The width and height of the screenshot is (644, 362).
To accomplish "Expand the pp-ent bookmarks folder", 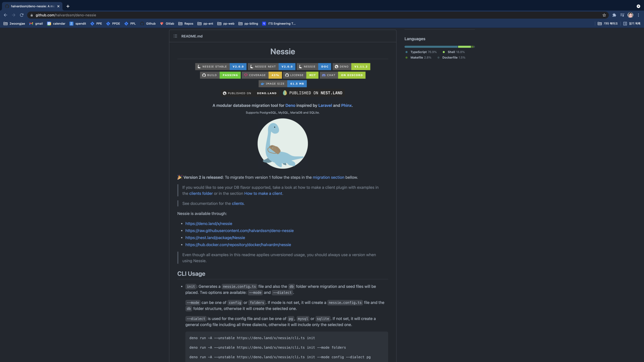I will 205,24.
